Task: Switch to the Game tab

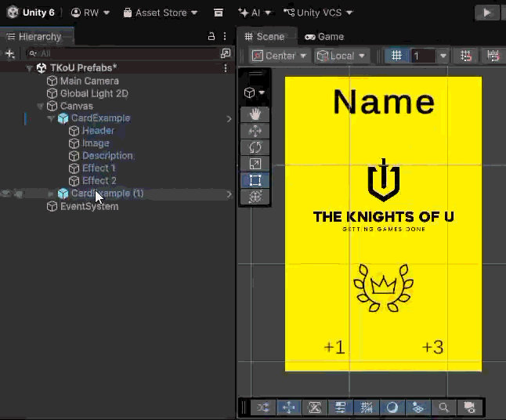Action: [x=324, y=37]
